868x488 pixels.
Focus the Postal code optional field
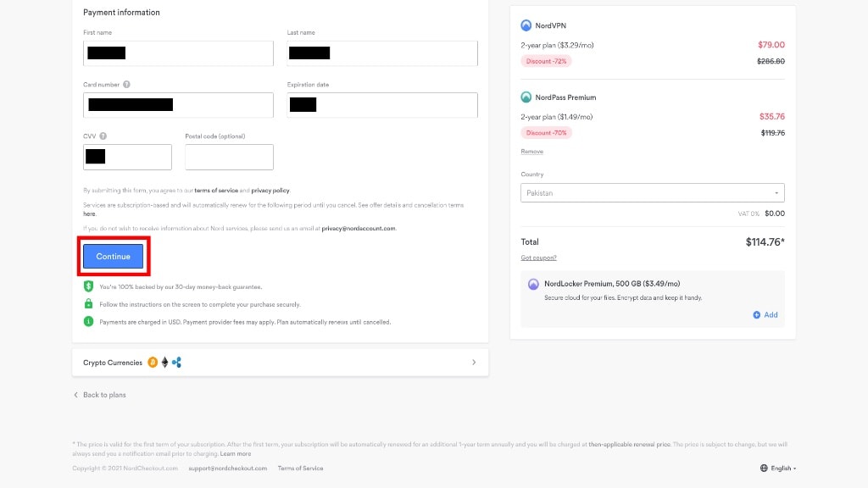229,157
